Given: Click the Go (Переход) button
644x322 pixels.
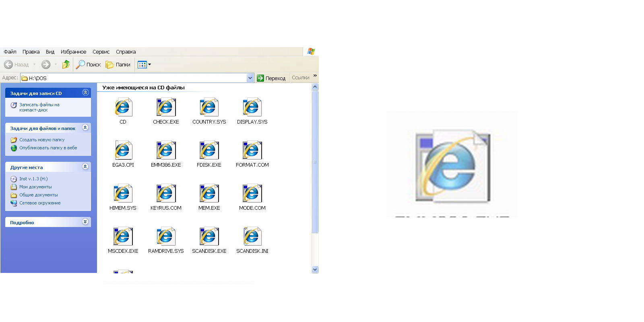Looking at the screenshot, I should [271, 78].
